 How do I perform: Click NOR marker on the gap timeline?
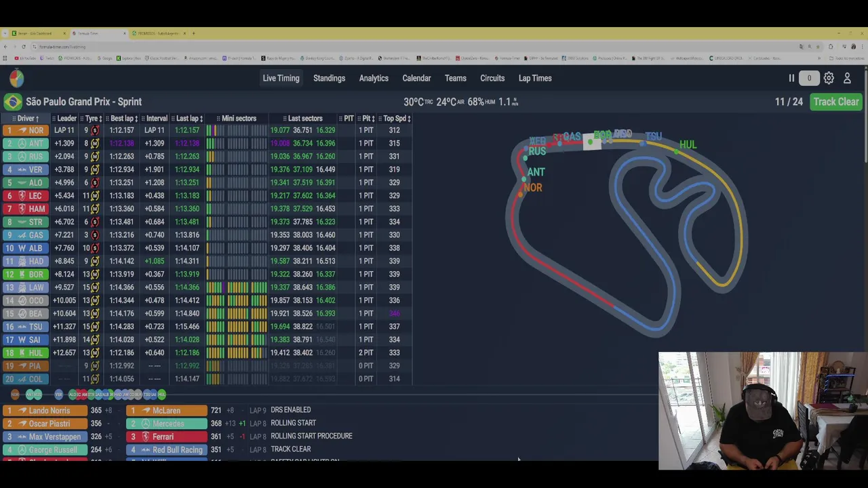pos(15,394)
